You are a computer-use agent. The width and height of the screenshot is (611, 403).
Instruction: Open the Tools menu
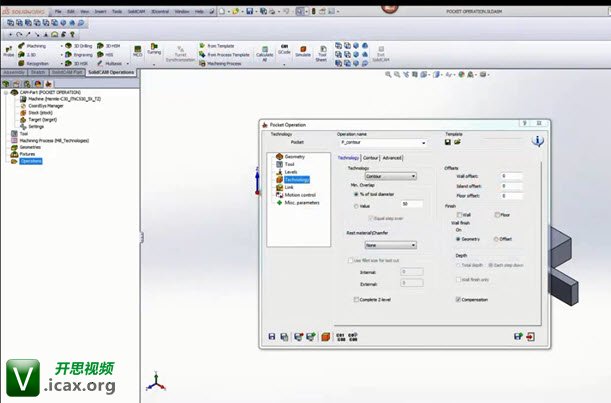[117, 12]
